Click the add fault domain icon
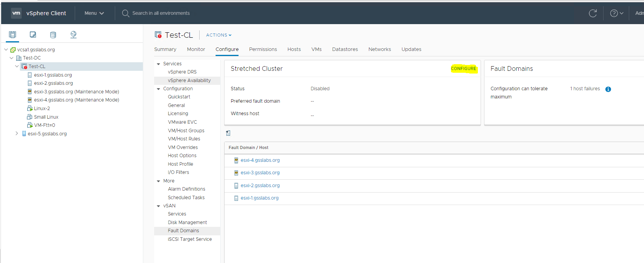 (x=228, y=133)
